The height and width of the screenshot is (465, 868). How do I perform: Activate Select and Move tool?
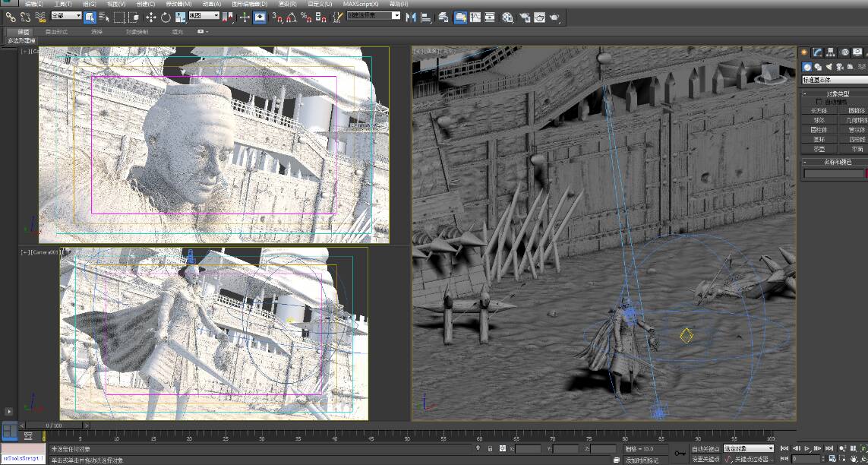151,17
